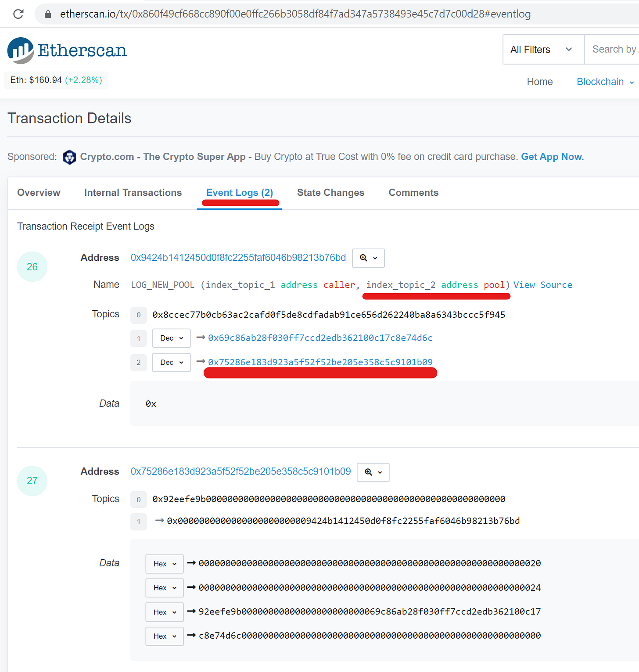Viewport: 639px width, 672px height.
Task: Click the data value ending 0020
Action: coord(370,563)
